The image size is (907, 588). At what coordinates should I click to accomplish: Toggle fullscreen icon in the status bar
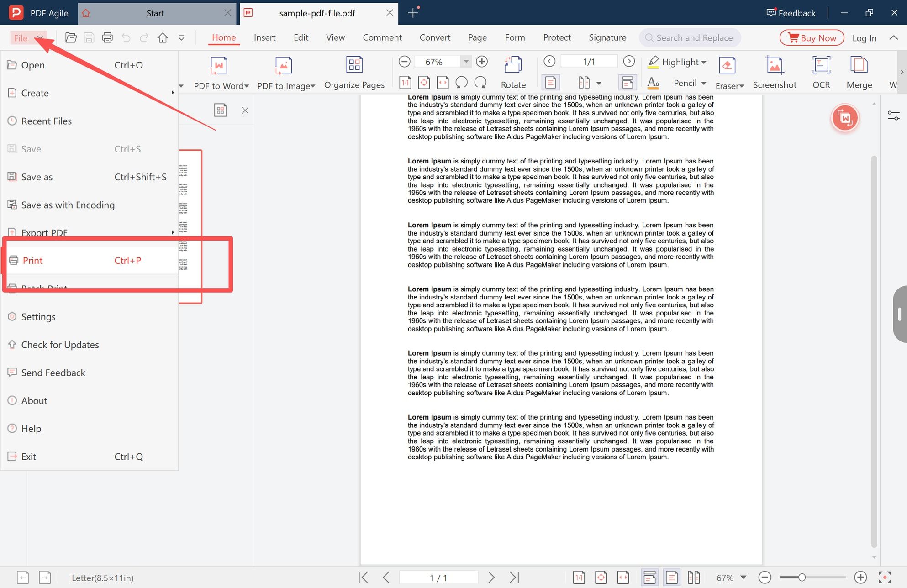coord(885,577)
